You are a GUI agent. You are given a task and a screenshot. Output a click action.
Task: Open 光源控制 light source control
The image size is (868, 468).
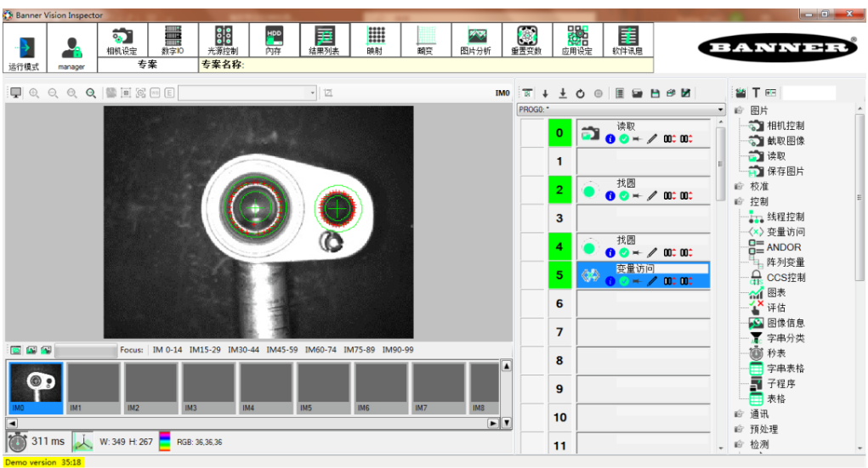pos(223,41)
